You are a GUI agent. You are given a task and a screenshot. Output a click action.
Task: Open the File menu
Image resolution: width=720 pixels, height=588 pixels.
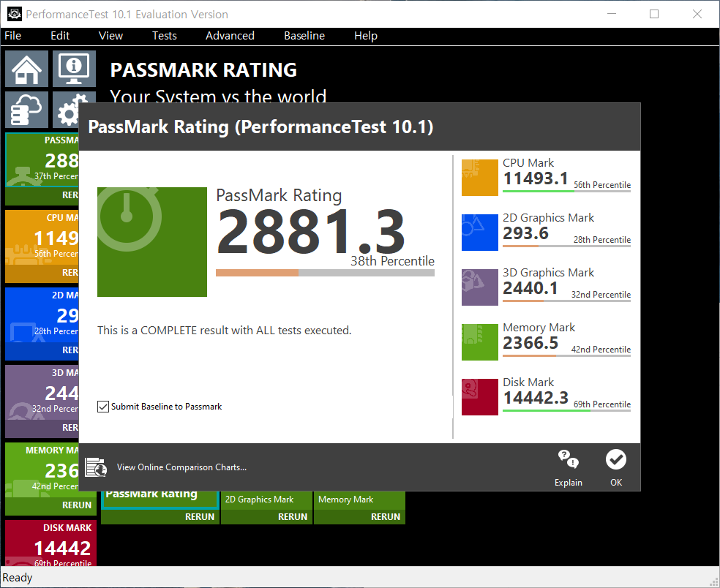click(13, 36)
